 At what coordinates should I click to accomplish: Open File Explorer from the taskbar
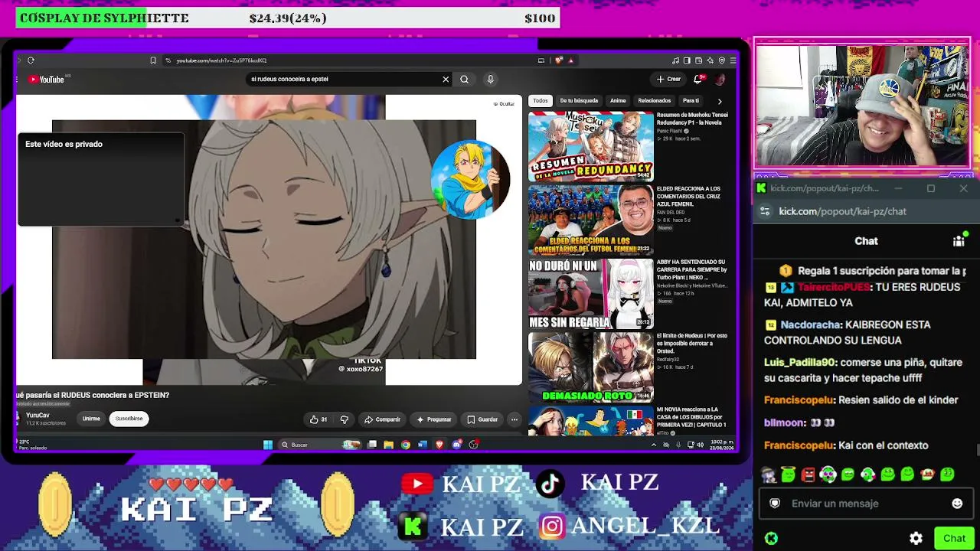tap(389, 445)
